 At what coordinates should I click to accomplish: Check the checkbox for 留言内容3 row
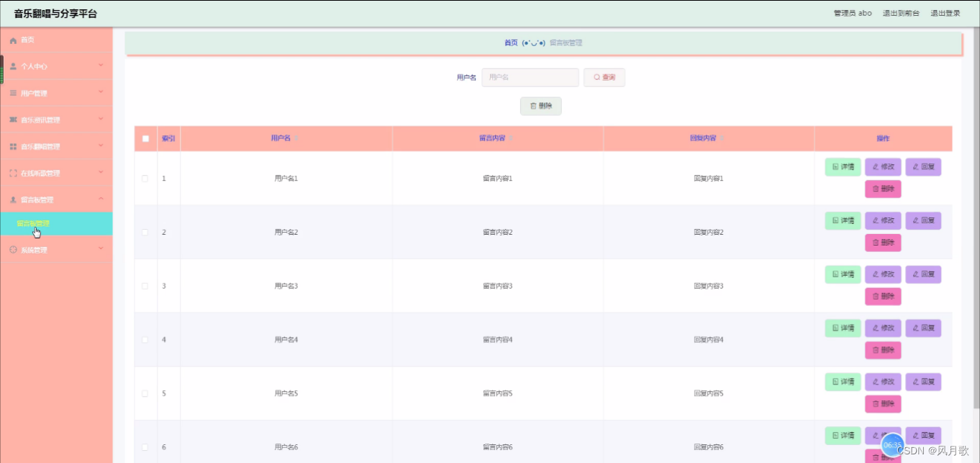(145, 285)
